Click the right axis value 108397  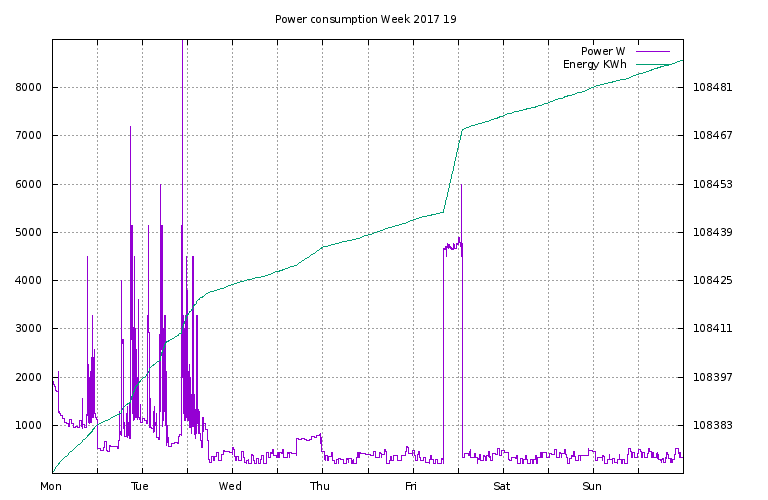(713, 377)
